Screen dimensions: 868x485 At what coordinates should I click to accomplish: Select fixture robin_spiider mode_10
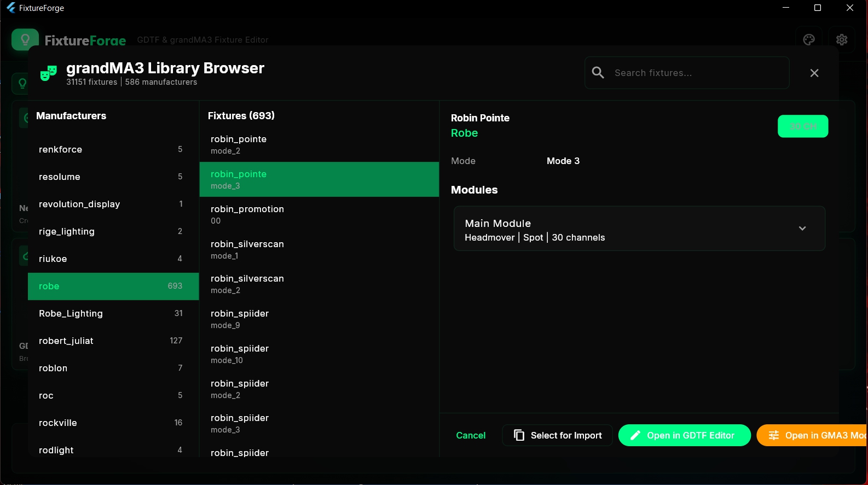(x=319, y=354)
